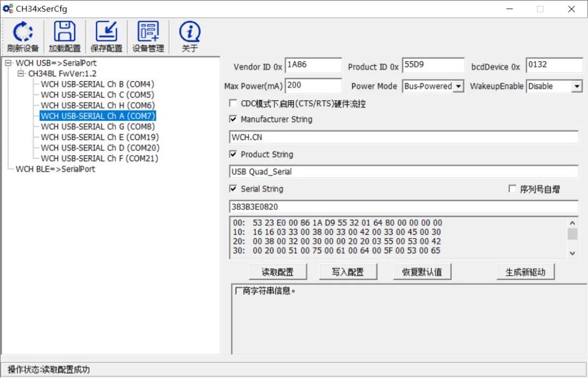
Task: Select WCH USB-SERIAL Ch C (COM5)
Action: click(97, 95)
